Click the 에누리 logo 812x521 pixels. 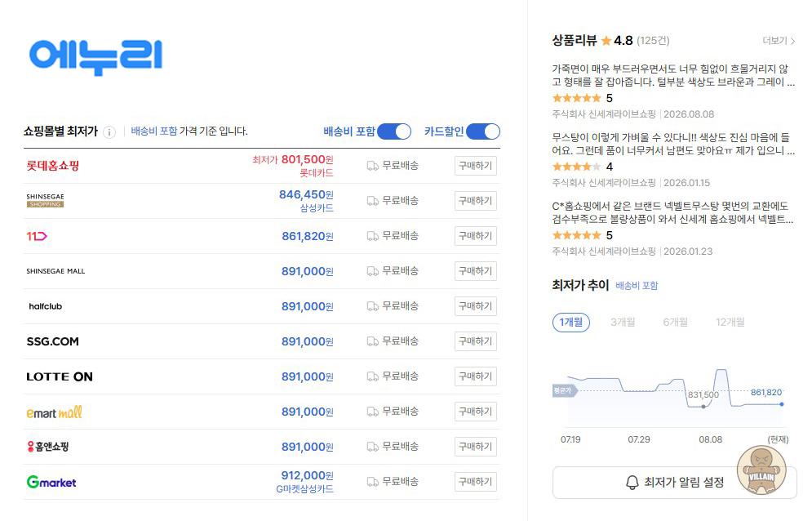pos(95,56)
